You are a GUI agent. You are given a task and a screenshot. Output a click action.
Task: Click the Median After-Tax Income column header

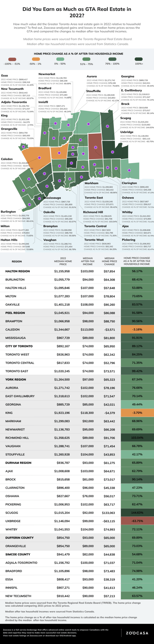88,261
